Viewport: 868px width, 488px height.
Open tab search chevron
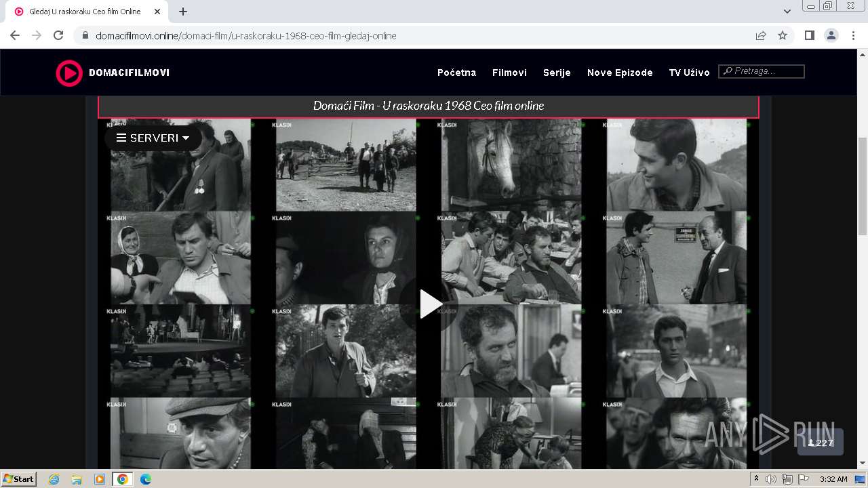787,12
